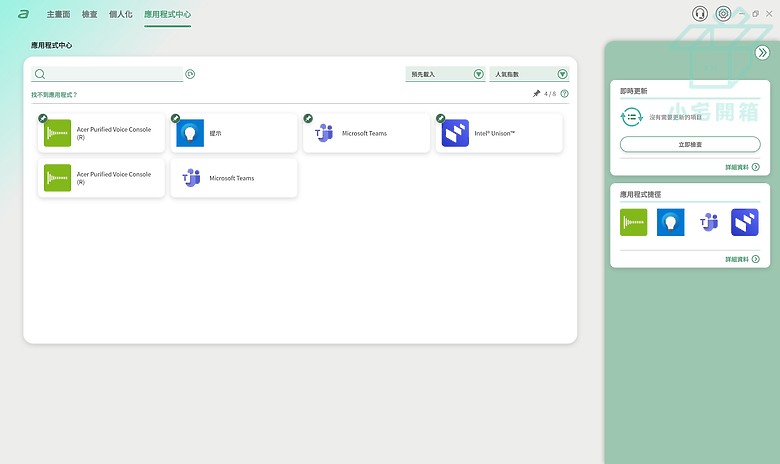Expand the 人氣指數 sort dropdown
Viewport: 780px width, 464px height.
529,74
